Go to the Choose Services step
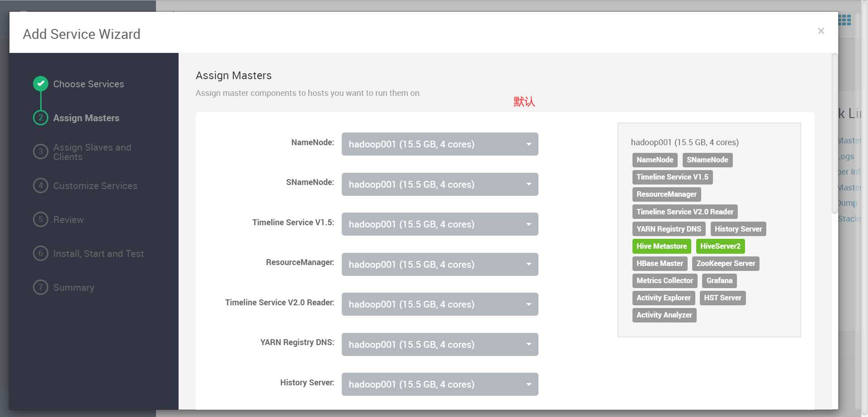The image size is (868, 417). [x=89, y=84]
